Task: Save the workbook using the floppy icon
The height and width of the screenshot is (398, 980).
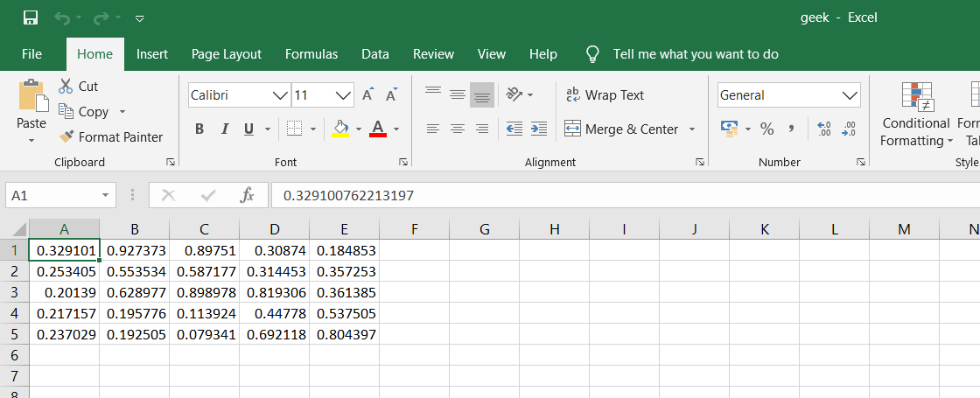Action: tap(30, 17)
